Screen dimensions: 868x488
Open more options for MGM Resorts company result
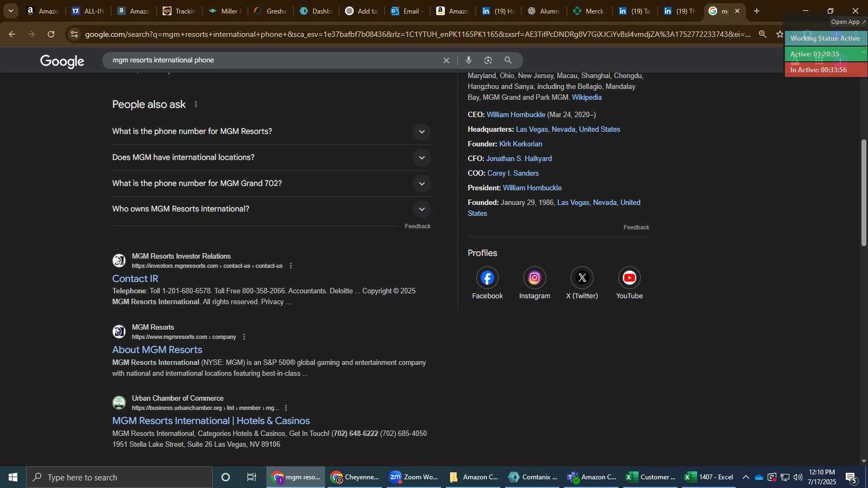click(244, 337)
